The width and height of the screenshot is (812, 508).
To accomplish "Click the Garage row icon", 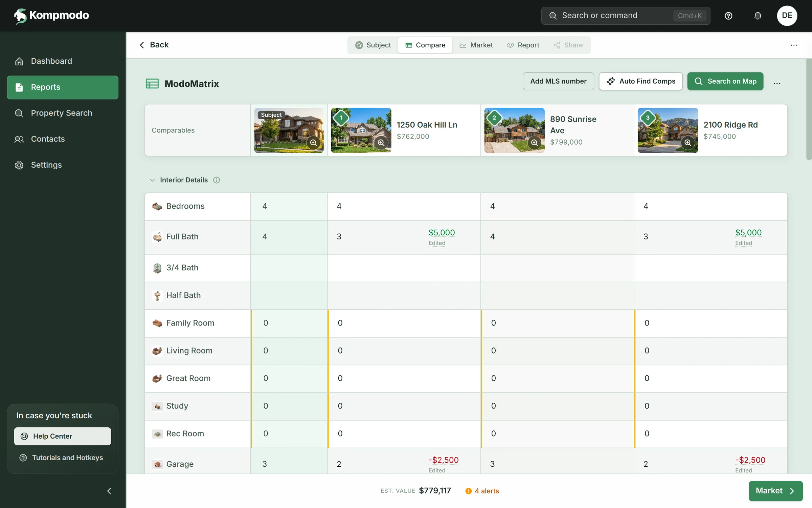I will (157, 464).
